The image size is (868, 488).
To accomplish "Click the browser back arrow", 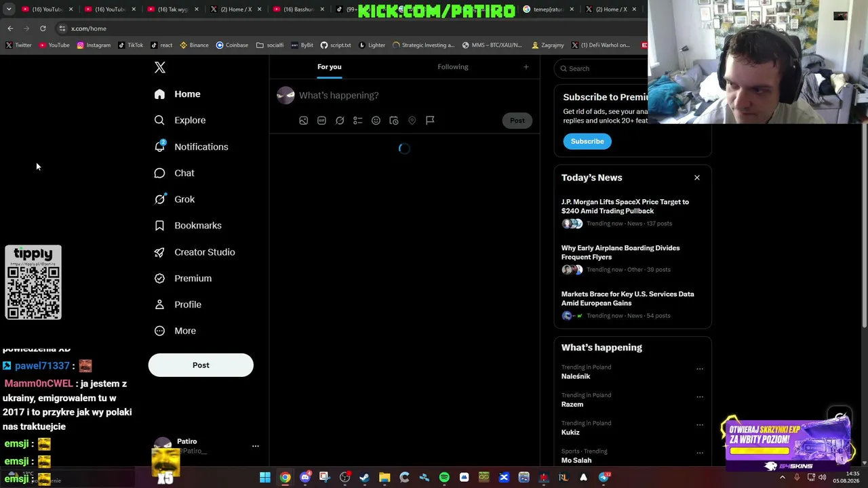I will point(10,28).
